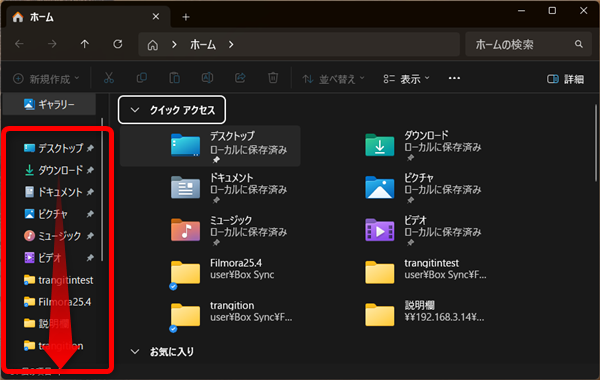Open the ダウンロード folder in Quick Access
Image resolution: width=600 pixels, height=380 pixels.
(423, 146)
